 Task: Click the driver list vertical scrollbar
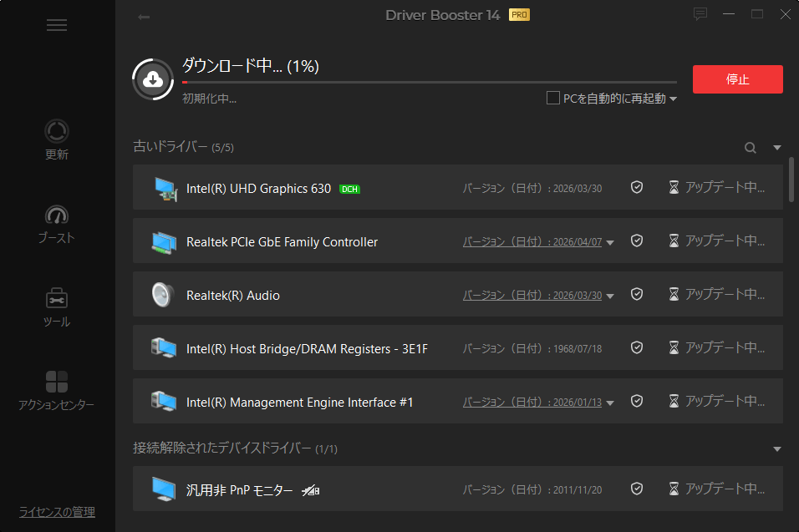(x=791, y=180)
